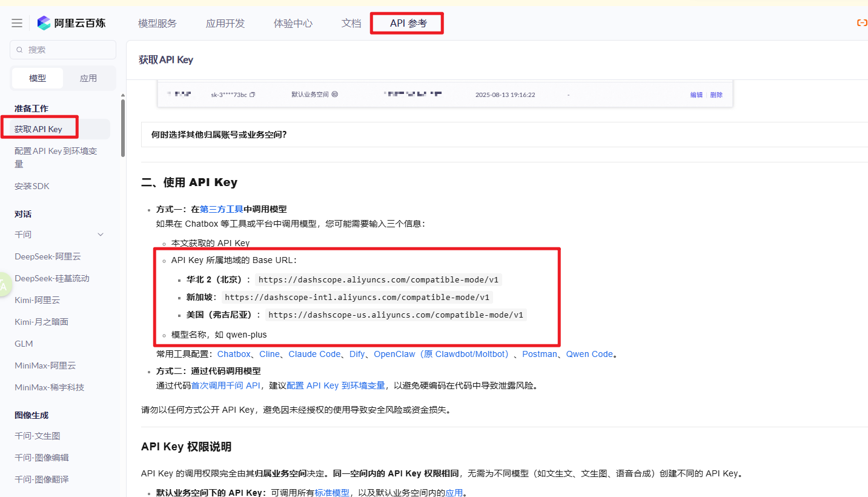Viewport: 868px width, 497px height.
Task: Open the Claude Code configuration link
Action: tap(314, 354)
